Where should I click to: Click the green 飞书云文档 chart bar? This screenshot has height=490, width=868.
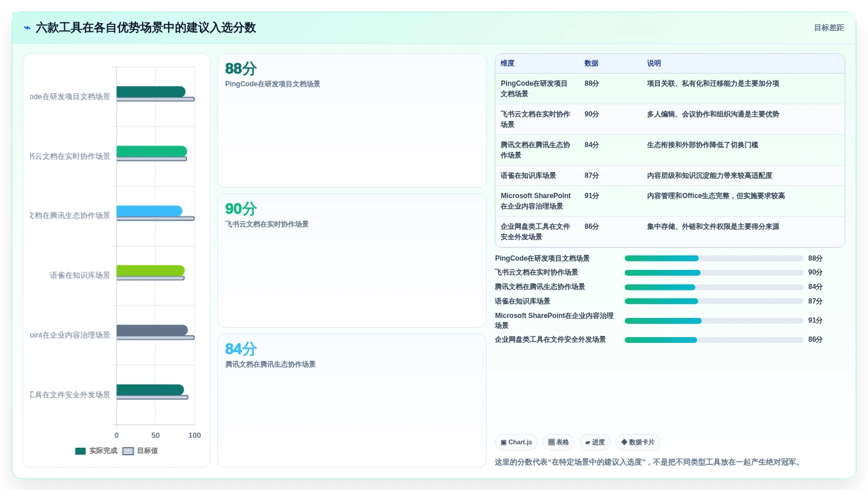[x=152, y=151]
